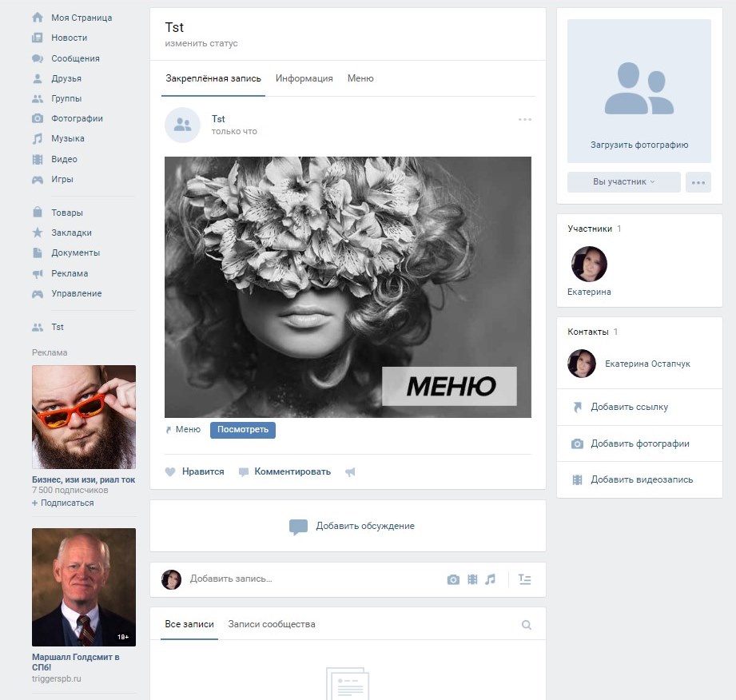Click изменить статус link

click(201, 43)
